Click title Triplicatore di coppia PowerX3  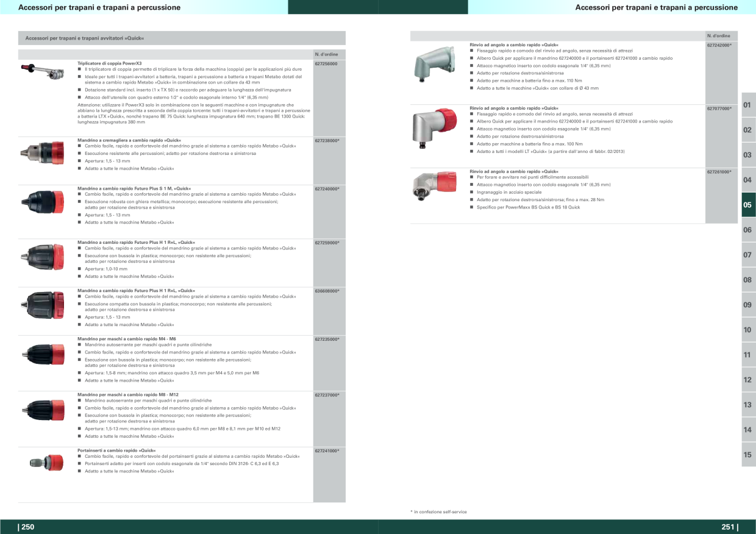point(110,63)
